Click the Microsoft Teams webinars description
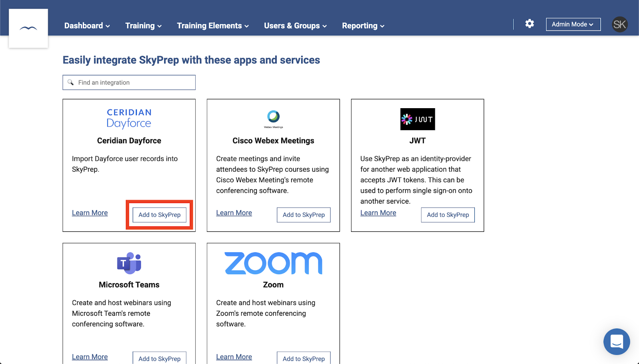The width and height of the screenshot is (639, 364). [x=121, y=313]
